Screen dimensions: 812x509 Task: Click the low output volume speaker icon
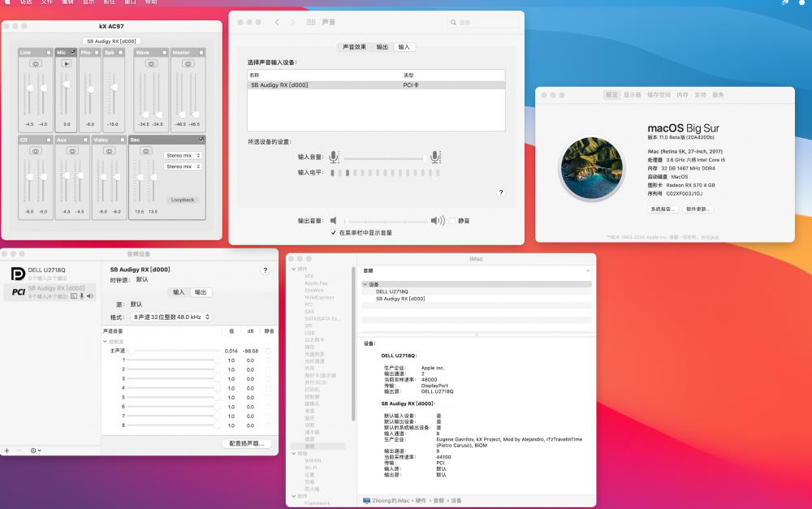tap(334, 221)
